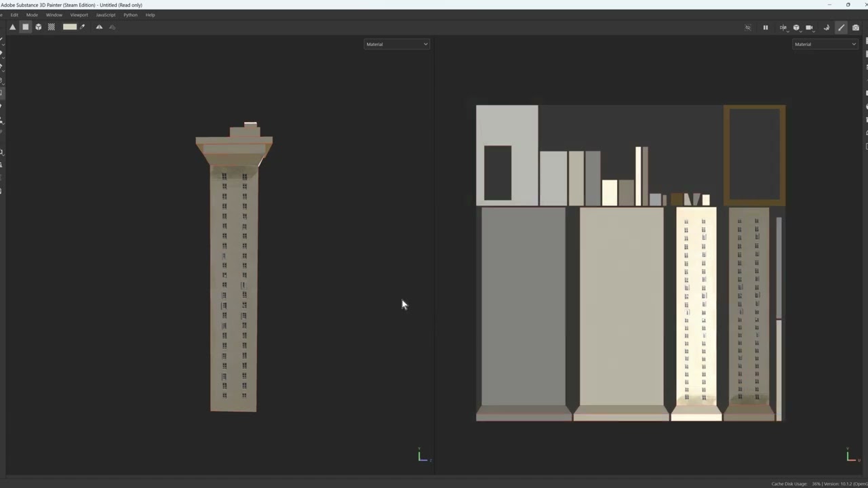Select the checkered UV chunk fill icon
Image resolution: width=868 pixels, height=488 pixels.
51,27
